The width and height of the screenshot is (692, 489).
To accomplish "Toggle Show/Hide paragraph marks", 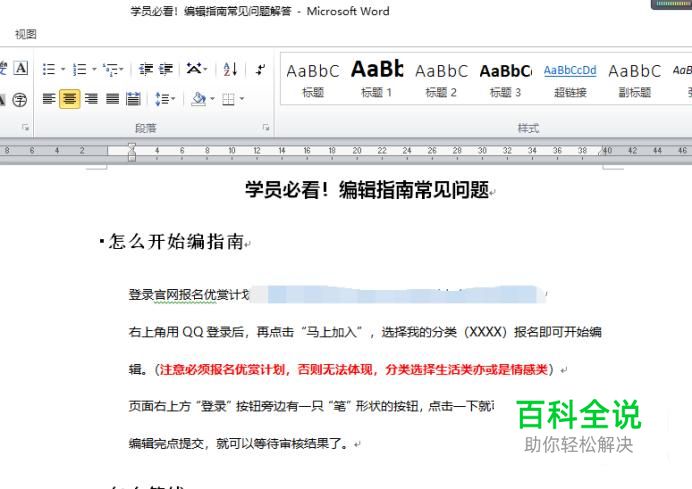I will (x=260, y=69).
